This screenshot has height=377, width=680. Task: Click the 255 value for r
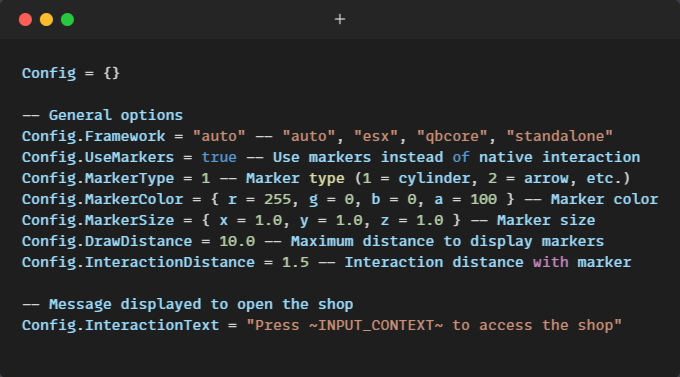pyautogui.click(x=277, y=199)
